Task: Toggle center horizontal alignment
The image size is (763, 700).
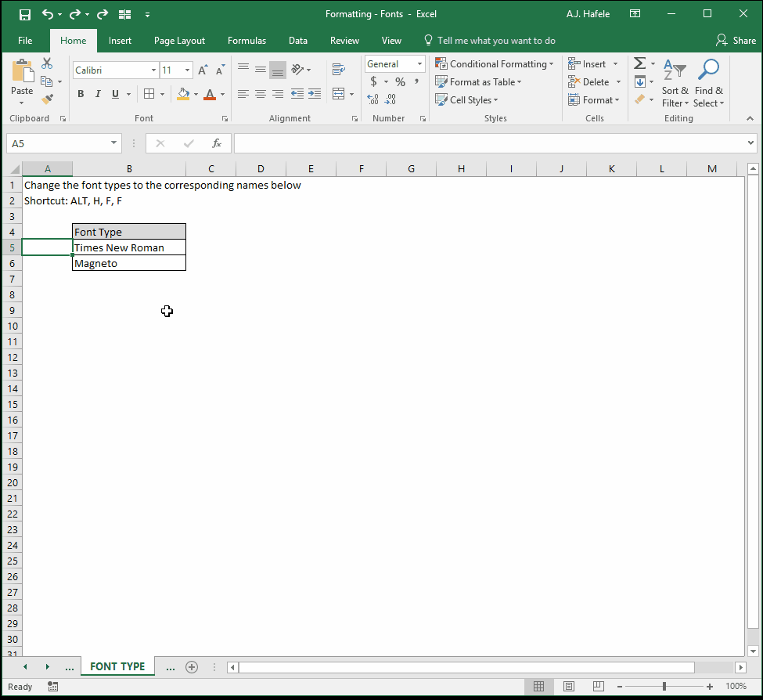Action: [261, 93]
